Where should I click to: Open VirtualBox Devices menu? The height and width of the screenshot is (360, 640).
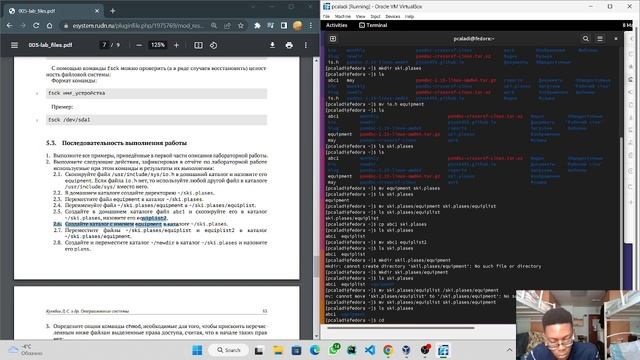coord(393,16)
